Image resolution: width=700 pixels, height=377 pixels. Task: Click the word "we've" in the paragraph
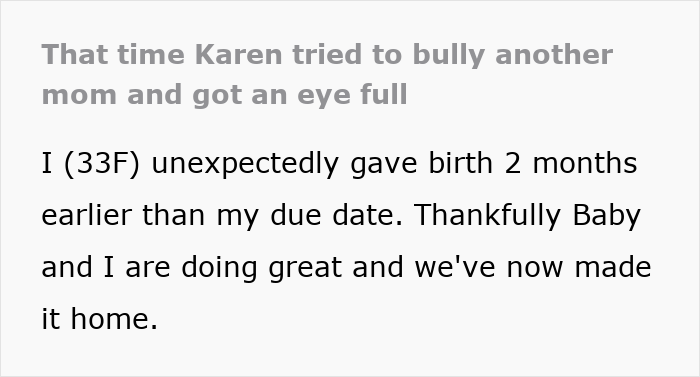coord(455,267)
